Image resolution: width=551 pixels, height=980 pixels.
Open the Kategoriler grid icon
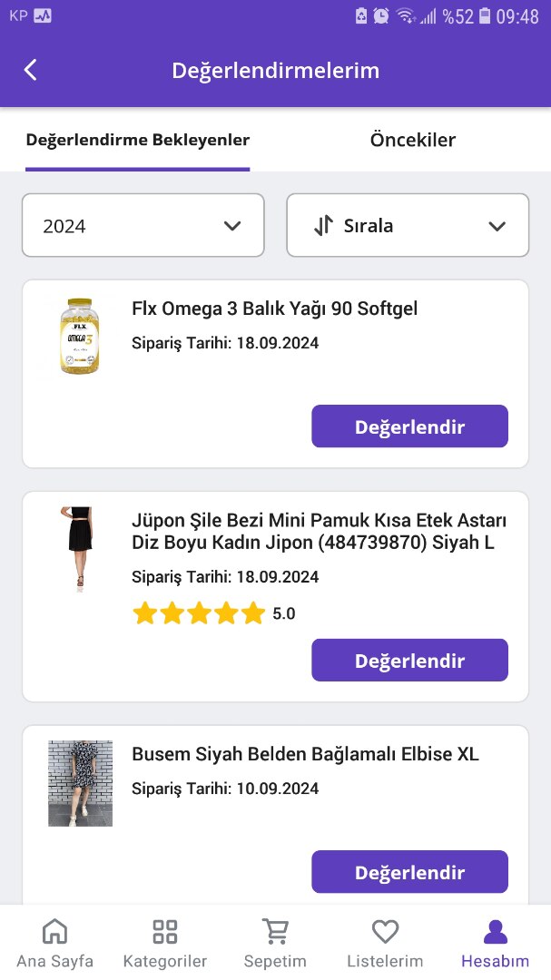click(x=165, y=931)
